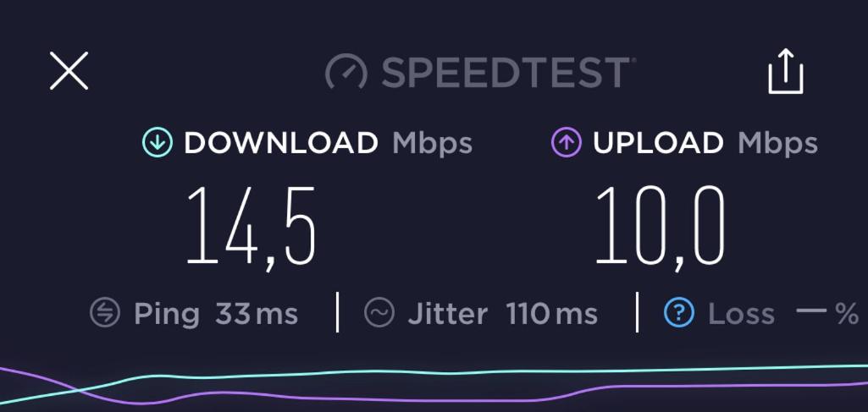Select the SPEEDTEST title text
This screenshot has height=412, width=868.
coord(506,73)
